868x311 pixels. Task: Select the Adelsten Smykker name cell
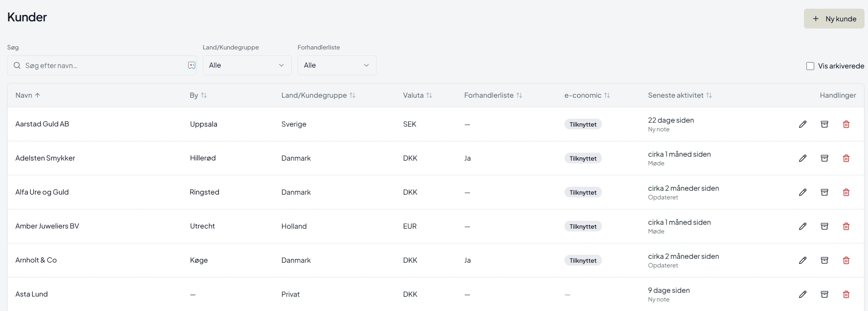45,158
